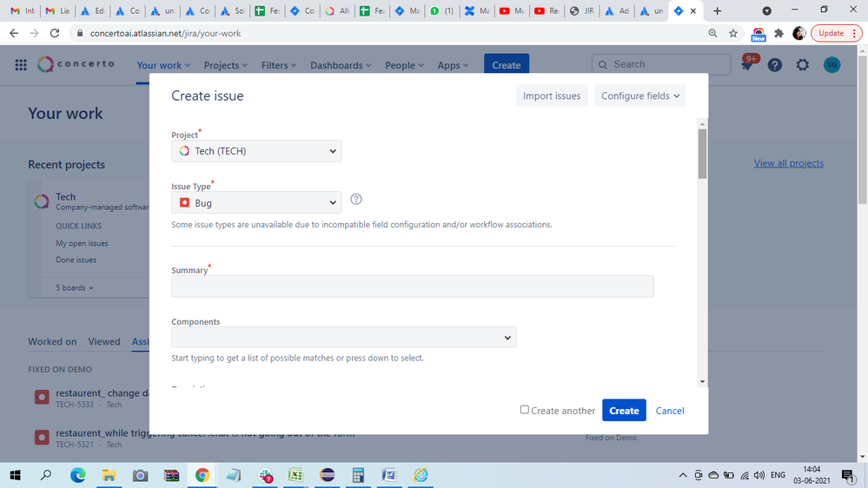The height and width of the screenshot is (488, 868).
Task: Click into the Summary text field
Action: point(413,286)
